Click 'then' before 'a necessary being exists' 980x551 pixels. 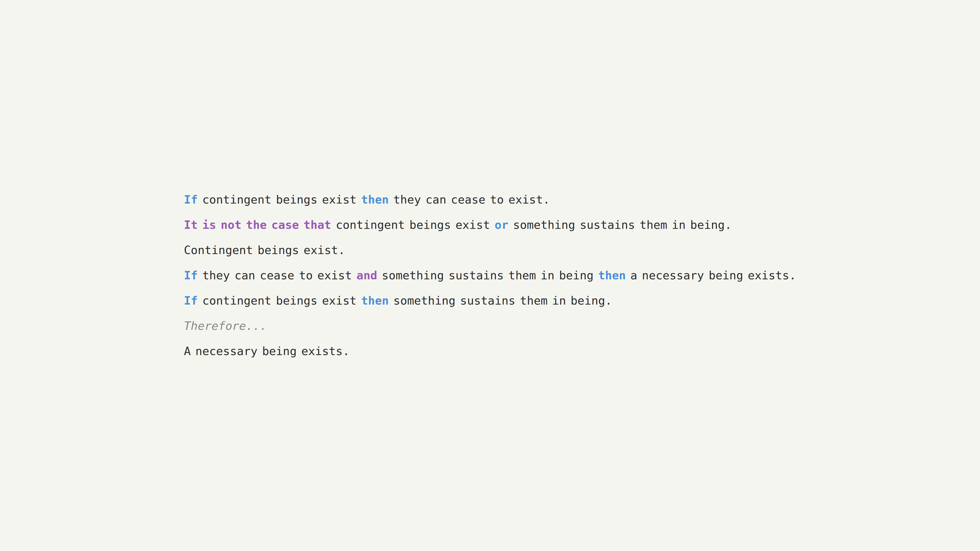click(611, 275)
